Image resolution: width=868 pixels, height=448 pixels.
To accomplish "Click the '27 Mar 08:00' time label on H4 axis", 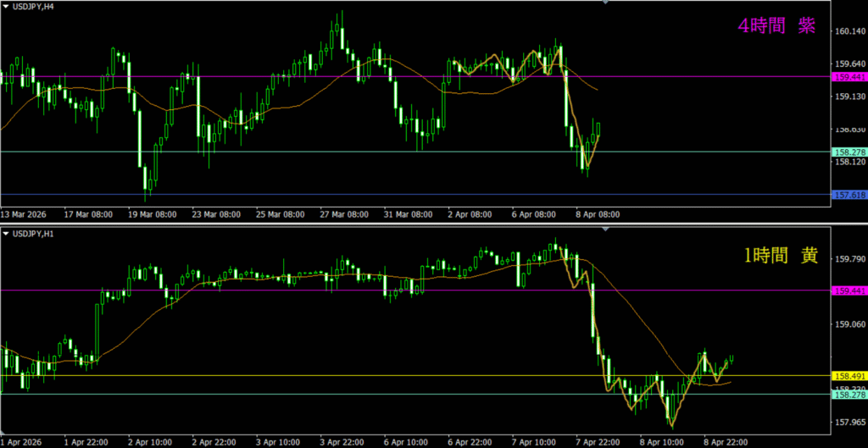I will [x=345, y=215].
